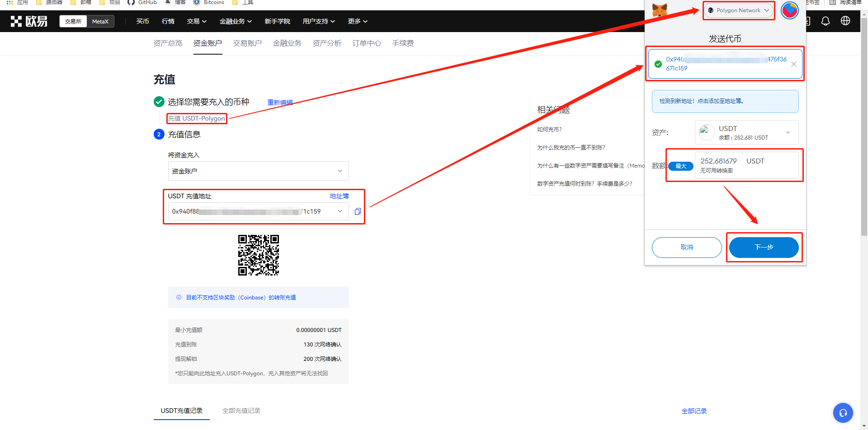Image resolution: width=868 pixels, height=430 pixels.
Task: Click the green step-one checkmark
Action: point(159,102)
